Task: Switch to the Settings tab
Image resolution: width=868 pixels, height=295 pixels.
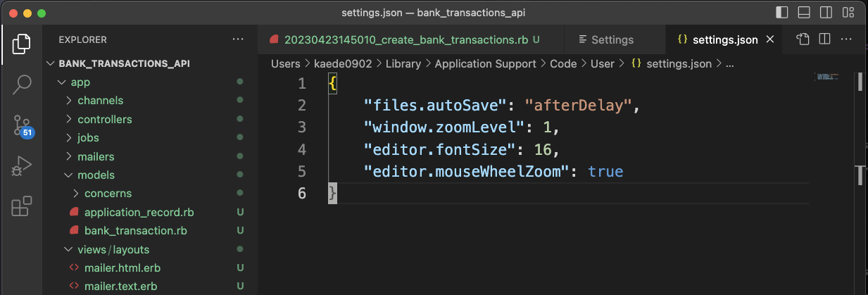Action: [x=612, y=40]
